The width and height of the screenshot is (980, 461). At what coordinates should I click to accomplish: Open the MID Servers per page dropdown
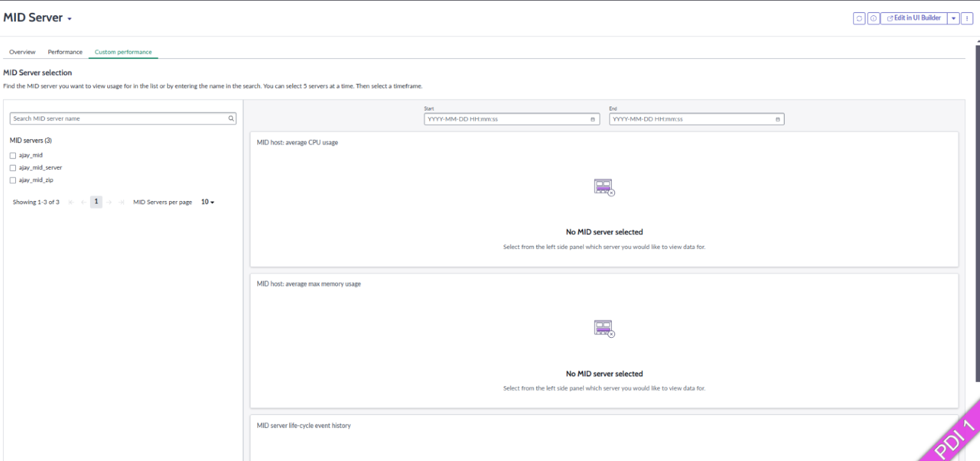point(207,202)
